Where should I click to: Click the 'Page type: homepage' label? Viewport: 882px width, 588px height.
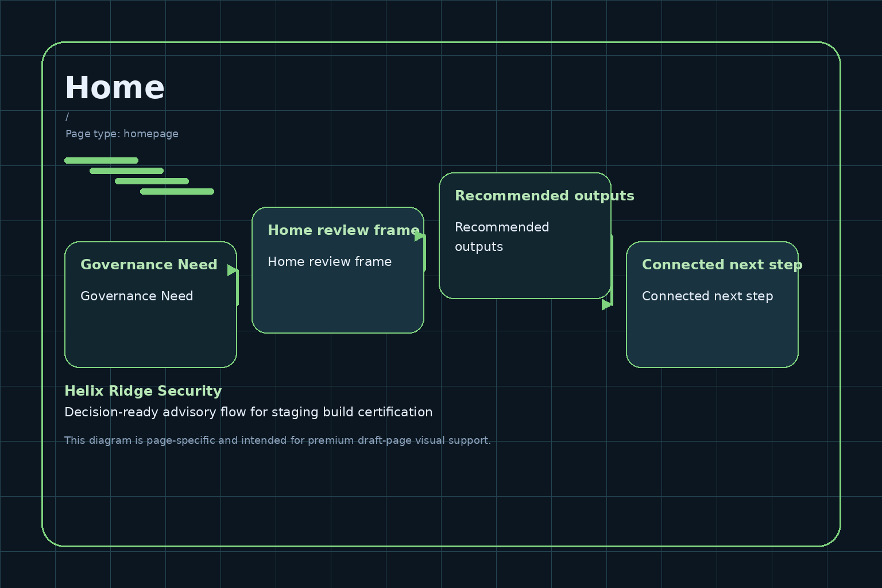[122, 134]
